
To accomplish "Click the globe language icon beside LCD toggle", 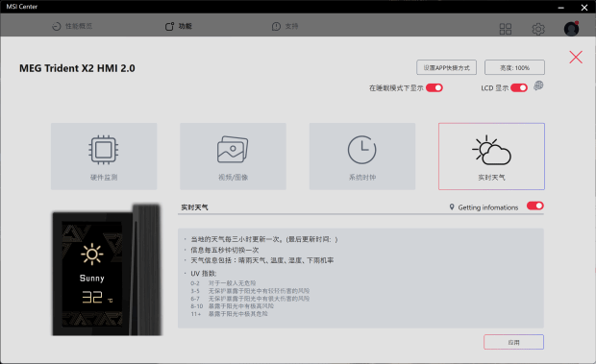I will [x=538, y=85].
